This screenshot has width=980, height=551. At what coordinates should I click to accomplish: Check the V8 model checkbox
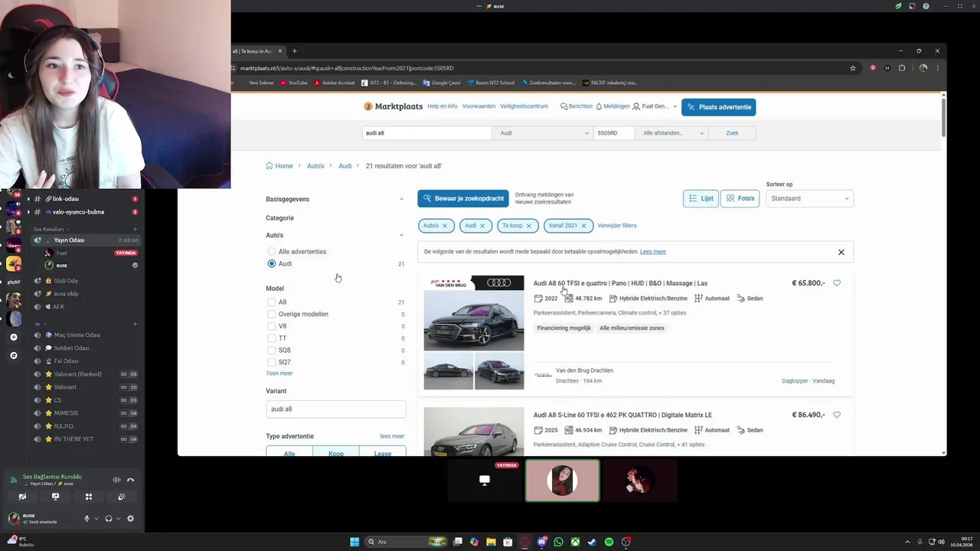[x=271, y=326]
